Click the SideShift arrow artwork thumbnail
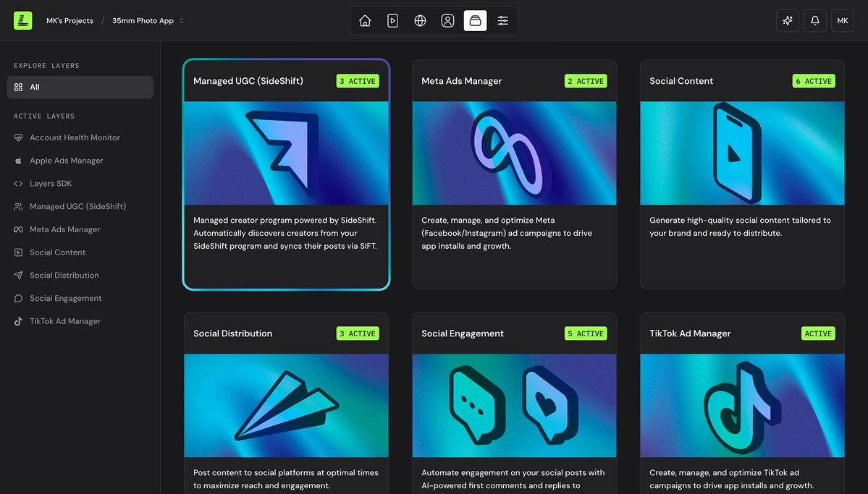Screen dimensions: 868x494 [x=286, y=153]
